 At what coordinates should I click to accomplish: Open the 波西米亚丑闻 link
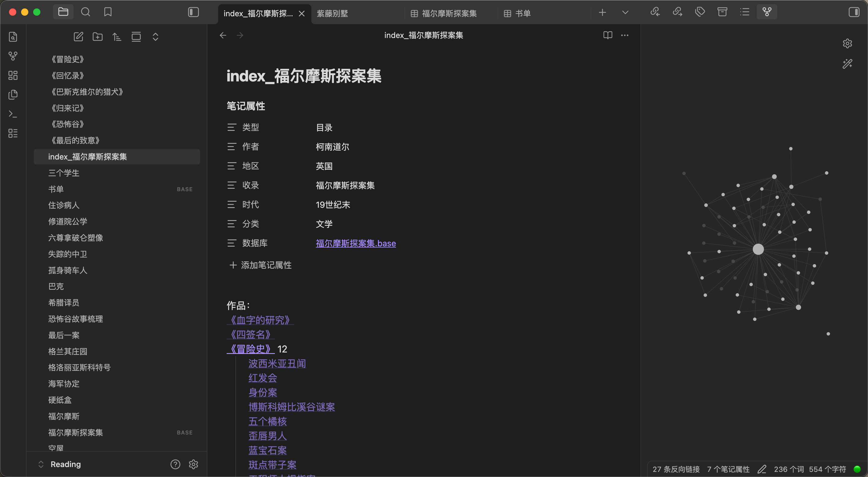[x=277, y=363]
